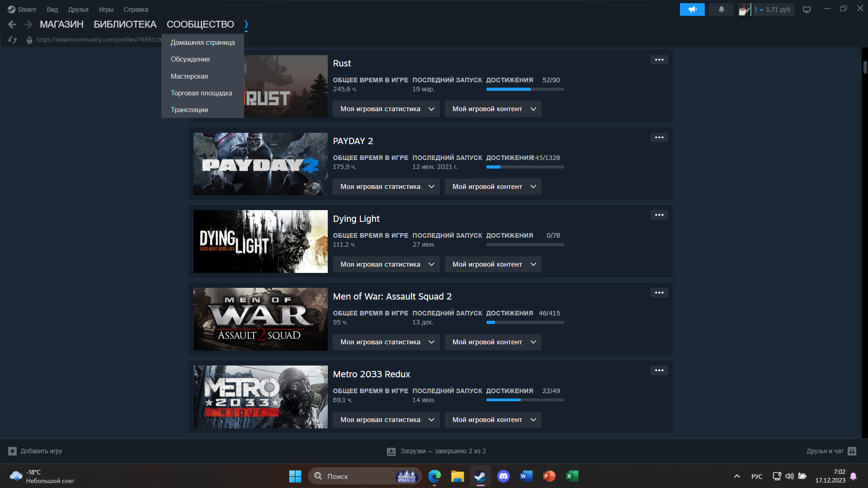Select Торговая площадка from community menu
This screenshot has height=488, width=868.
pyautogui.click(x=203, y=93)
